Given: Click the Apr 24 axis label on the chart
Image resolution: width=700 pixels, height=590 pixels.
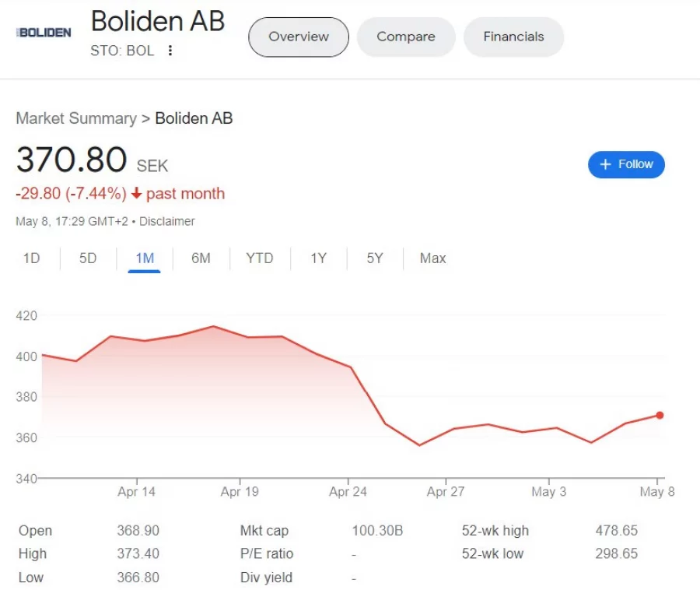Looking at the screenshot, I should pos(347,491).
